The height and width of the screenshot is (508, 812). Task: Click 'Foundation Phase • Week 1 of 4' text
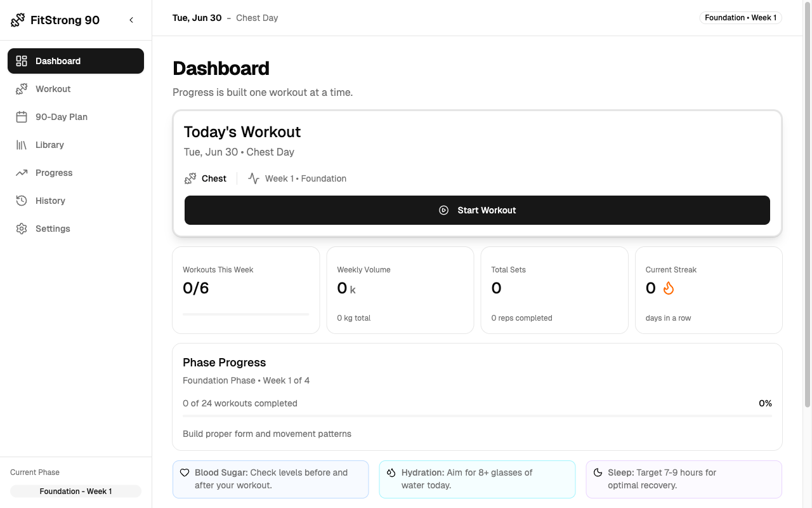click(246, 380)
